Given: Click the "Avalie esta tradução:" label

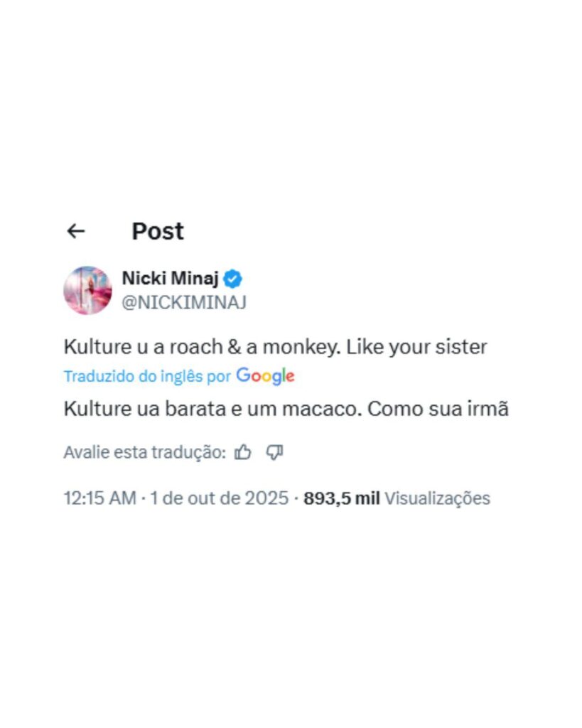Looking at the screenshot, I should (144, 452).
